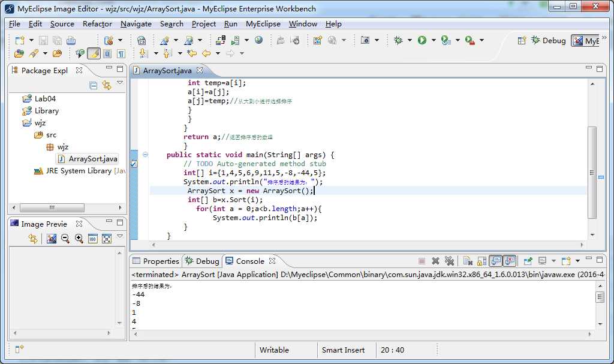Open the MyEclipse menu

263,24
